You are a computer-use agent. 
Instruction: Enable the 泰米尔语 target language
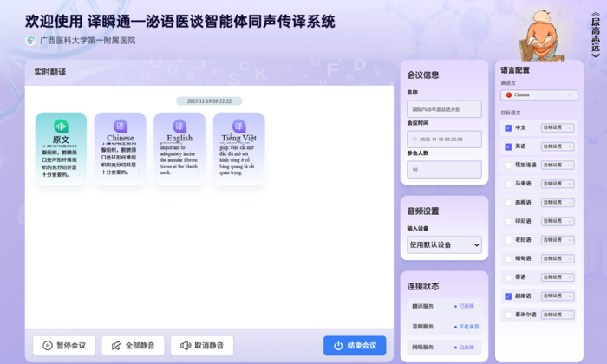508,315
